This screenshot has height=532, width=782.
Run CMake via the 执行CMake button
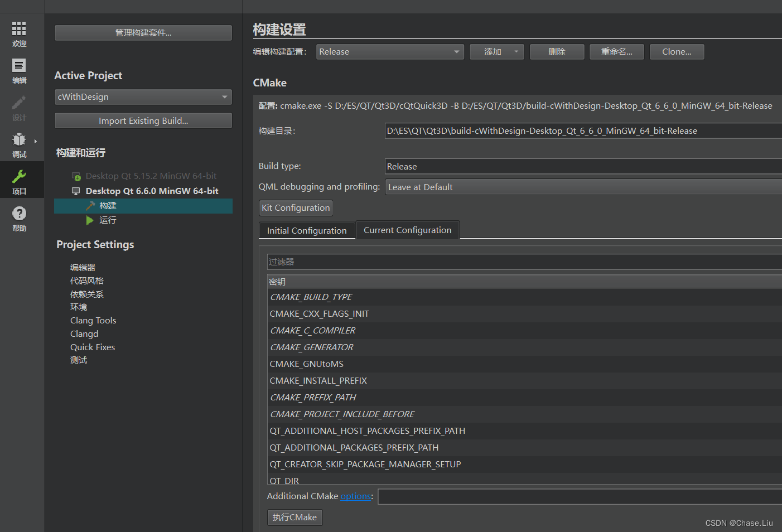(x=295, y=517)
